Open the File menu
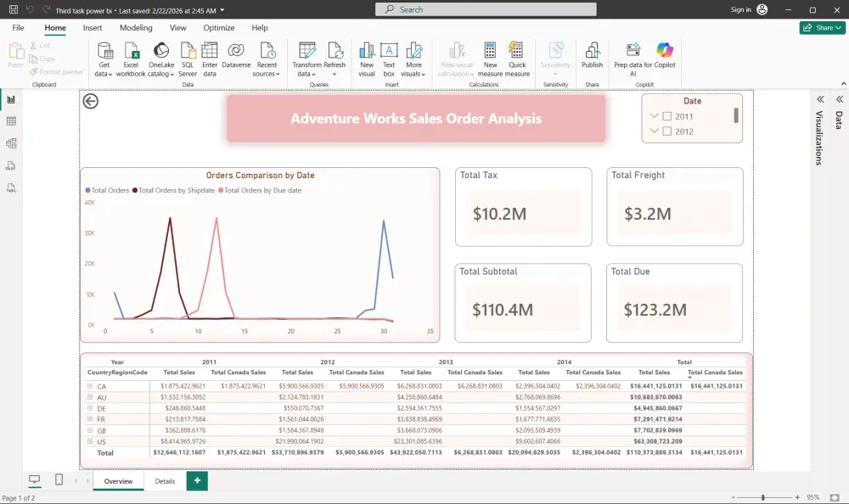849x504 pixels. coord(18,28)
